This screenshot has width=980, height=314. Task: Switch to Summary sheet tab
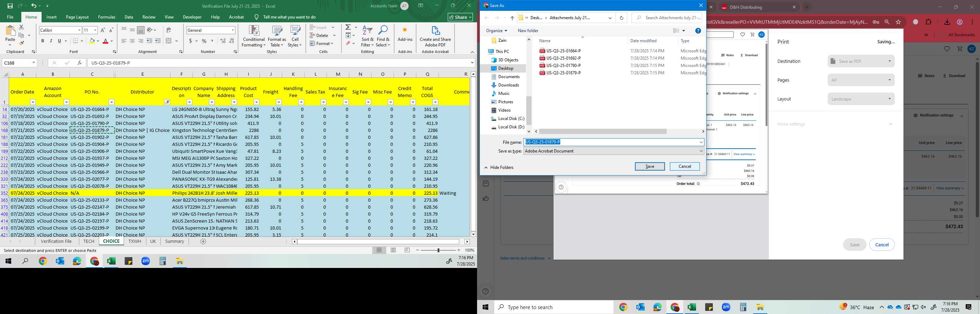[175, 241]
